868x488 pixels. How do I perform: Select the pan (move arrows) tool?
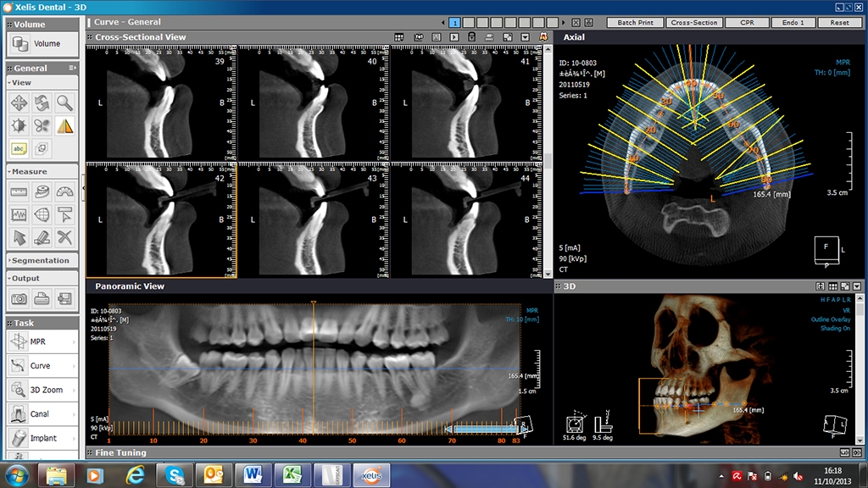point(19,103)
